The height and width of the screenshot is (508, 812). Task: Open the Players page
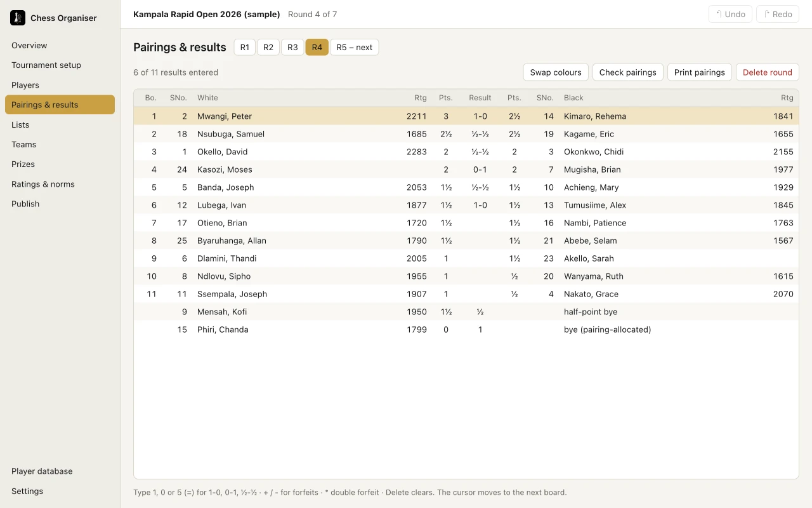tap(60, 85)
